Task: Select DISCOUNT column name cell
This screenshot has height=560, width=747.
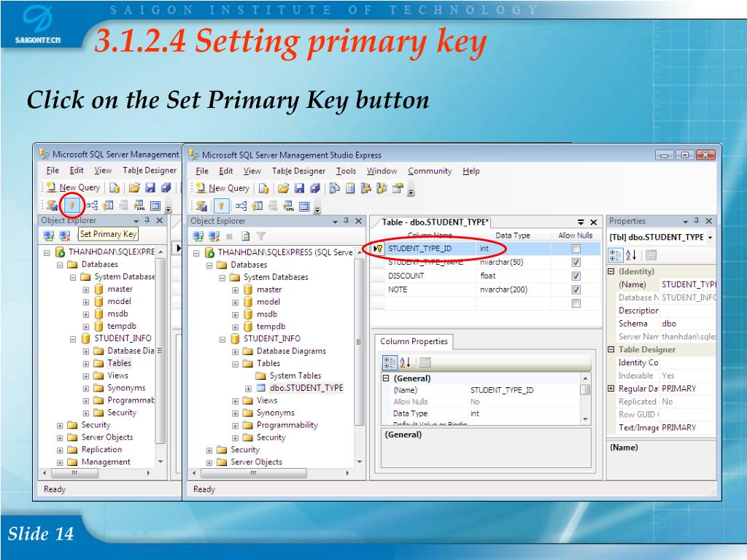Action: [430, 276]
